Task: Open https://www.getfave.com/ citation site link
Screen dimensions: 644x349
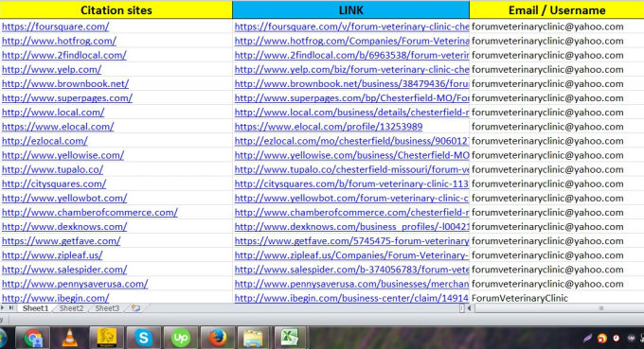Action: tap(62, 241)
